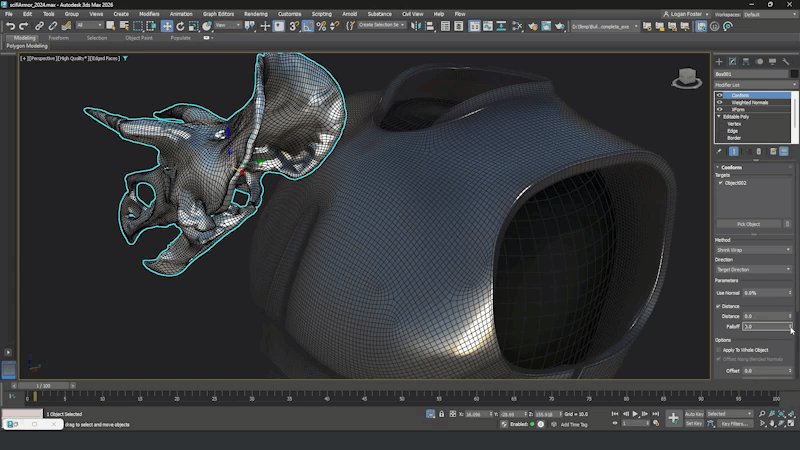Activate the Rotate transform tool
Image resolution: width=800 pixels, height=450 pixels.
click(x=180, y=25)
